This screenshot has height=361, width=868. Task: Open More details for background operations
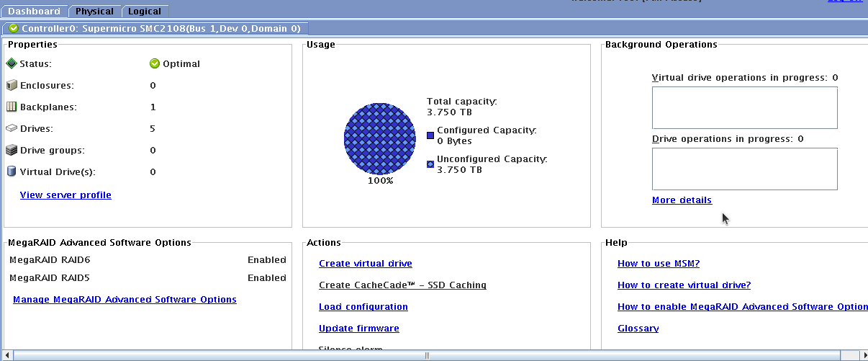[682, 200]
